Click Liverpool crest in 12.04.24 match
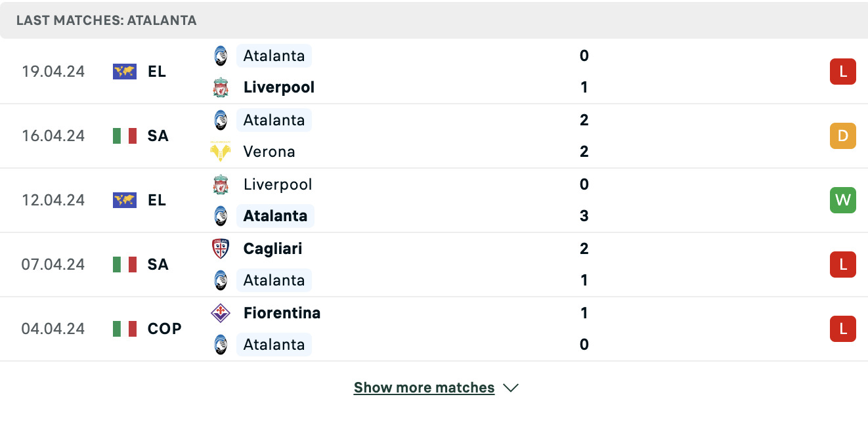Image resolution: width=868 pixels, height=424 pixels. pyautogui.click(x=221, y=184)
